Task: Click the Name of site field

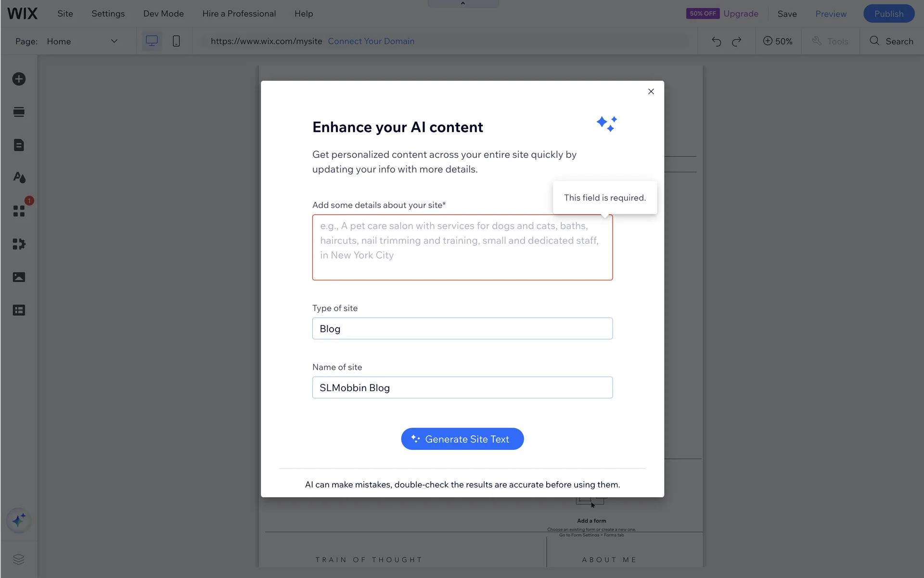Action: pyautogui.click(x=462, y=388)
